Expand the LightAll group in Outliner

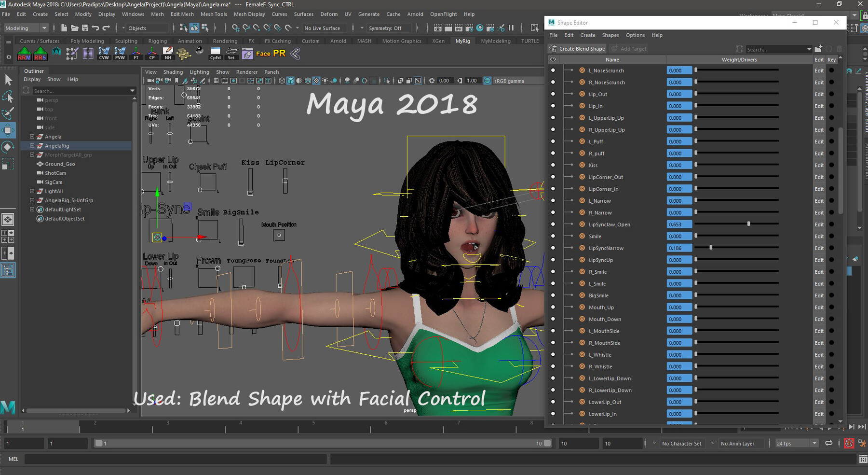(x=32, y=191)
